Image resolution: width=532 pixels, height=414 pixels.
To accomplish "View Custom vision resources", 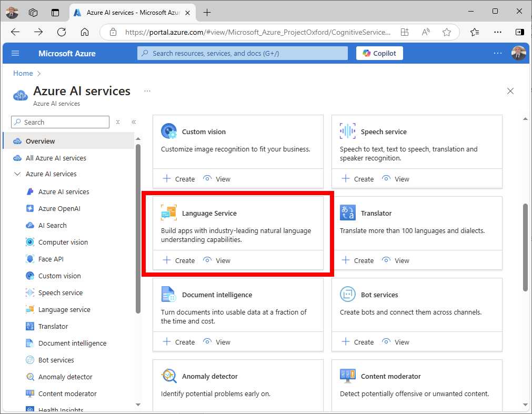I will pos(216,179).
